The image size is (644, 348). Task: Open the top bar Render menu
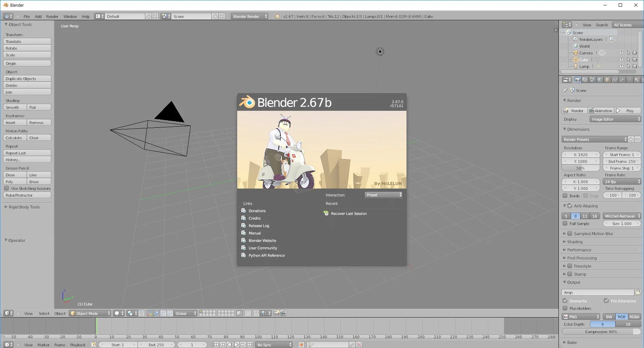pos(52,16)
